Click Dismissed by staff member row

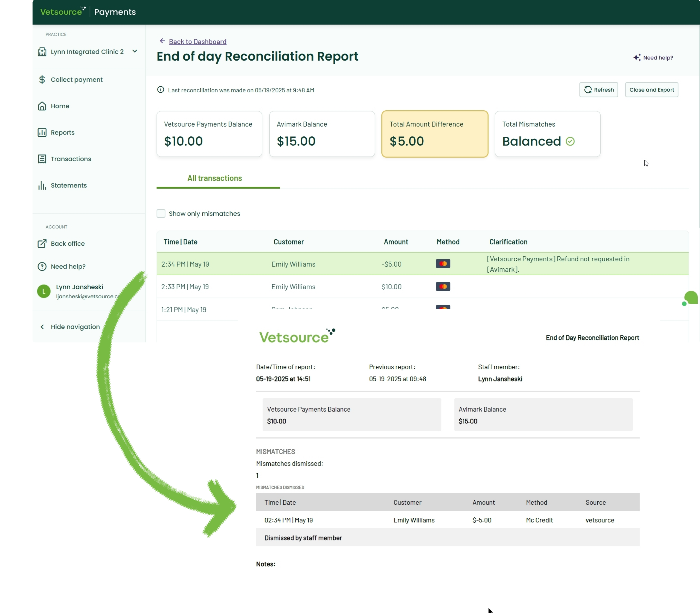pyautogui.click(x=448, y=537)
